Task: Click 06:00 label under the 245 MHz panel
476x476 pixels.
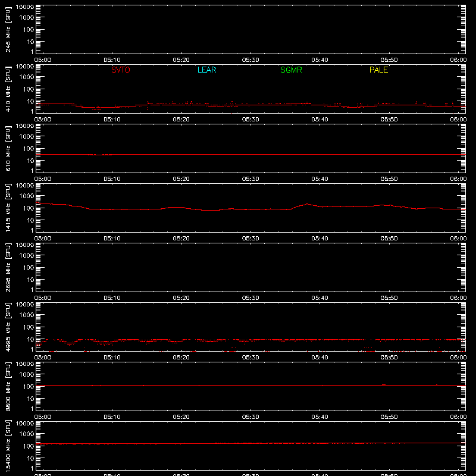Action: click(458, 60)
